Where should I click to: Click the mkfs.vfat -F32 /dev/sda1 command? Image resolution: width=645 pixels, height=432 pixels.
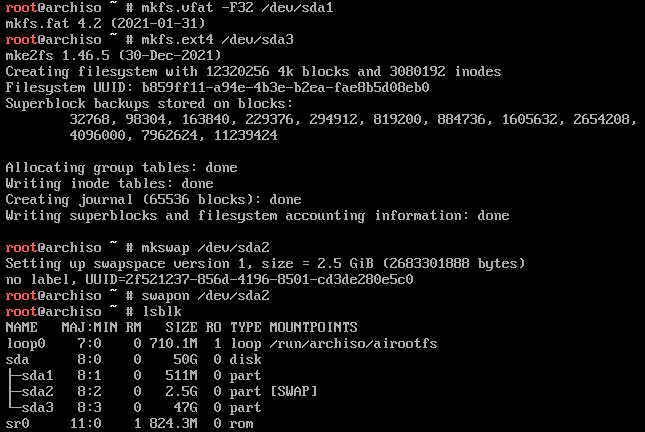(237, 7)
